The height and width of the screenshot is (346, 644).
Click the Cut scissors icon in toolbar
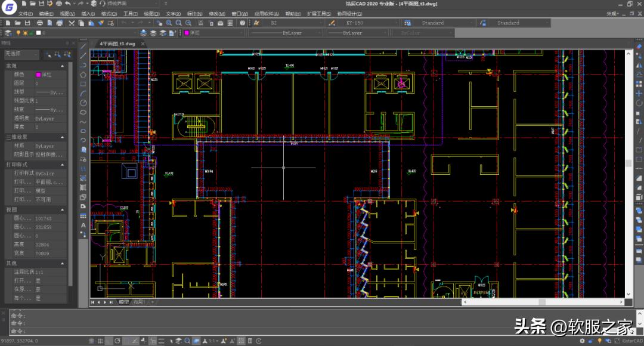pyautogui.click(x=72, y=23)
